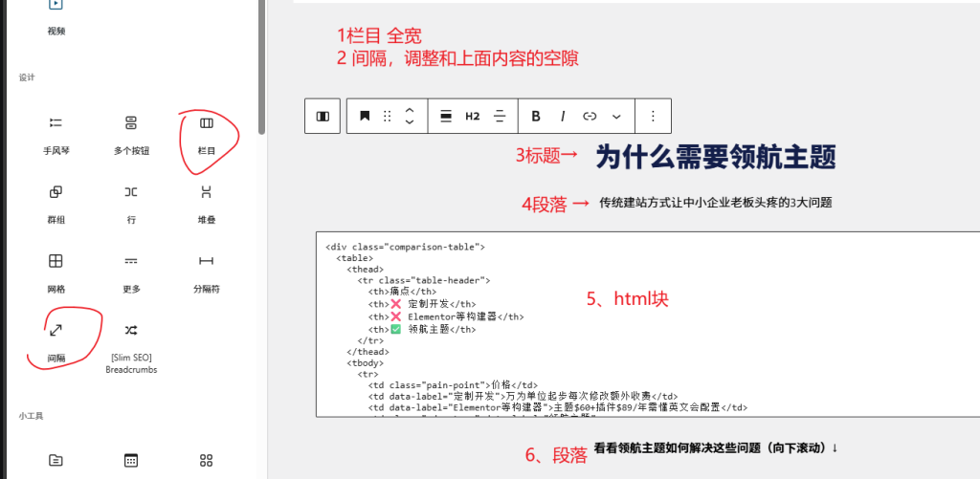Add the 群组 group block
The image size is (980, 479).
coord(56,202)
